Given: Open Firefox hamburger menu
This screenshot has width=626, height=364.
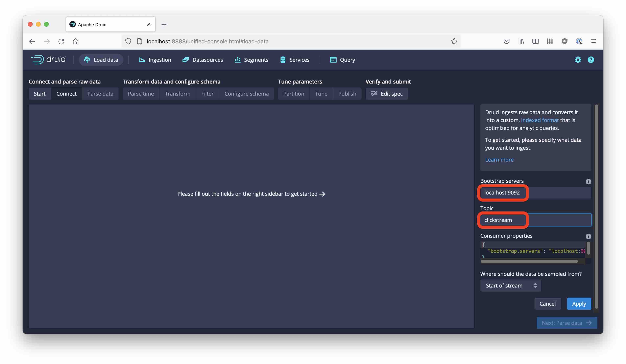Looking at the screenshot, I should pos(594,41).
